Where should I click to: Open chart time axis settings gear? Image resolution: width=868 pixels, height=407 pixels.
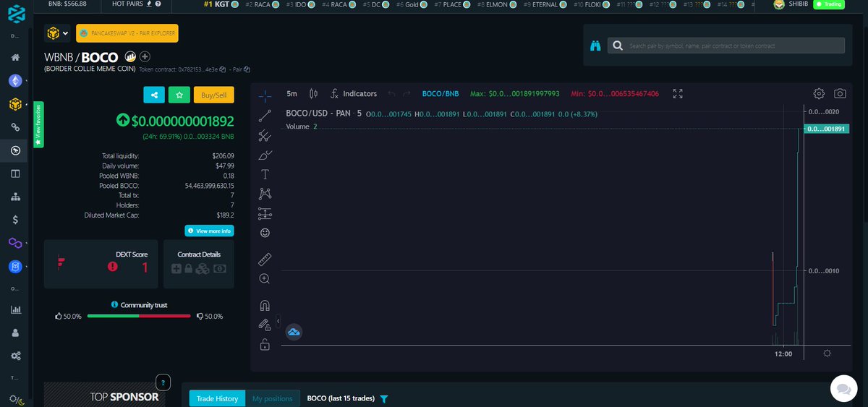tap(827, 354)
